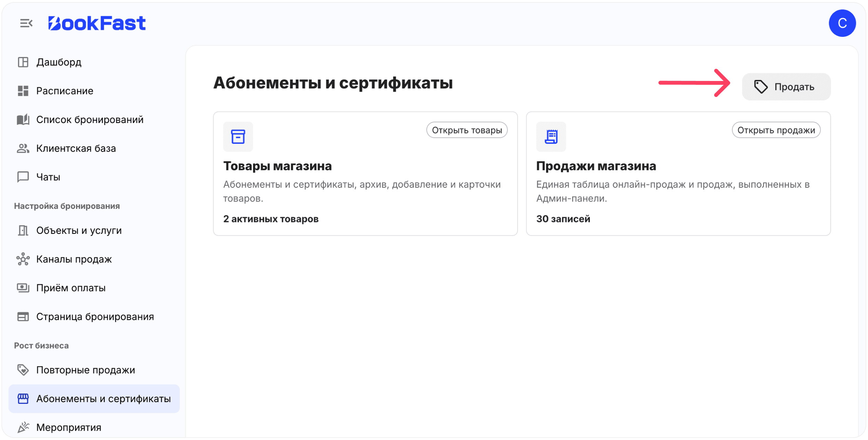The image size is (868, 440).
Task: Click the '2 активных товаров' text
Action: coord(271,219)
